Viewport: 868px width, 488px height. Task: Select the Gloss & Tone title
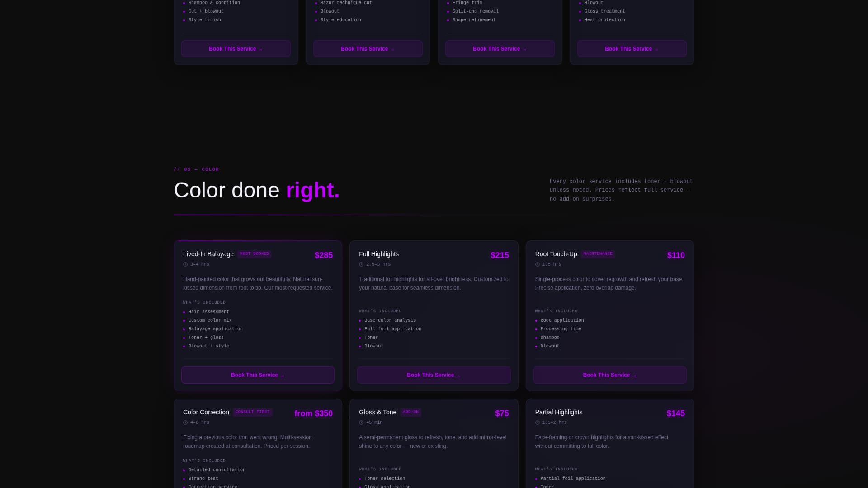click(377, 412)
